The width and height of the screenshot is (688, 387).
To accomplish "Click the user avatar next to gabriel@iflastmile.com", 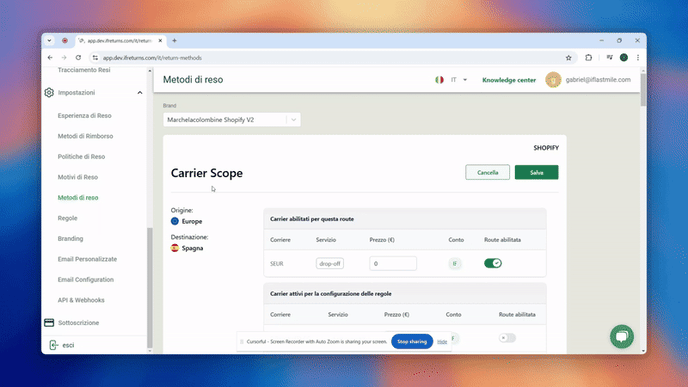I will pos(553,80).
